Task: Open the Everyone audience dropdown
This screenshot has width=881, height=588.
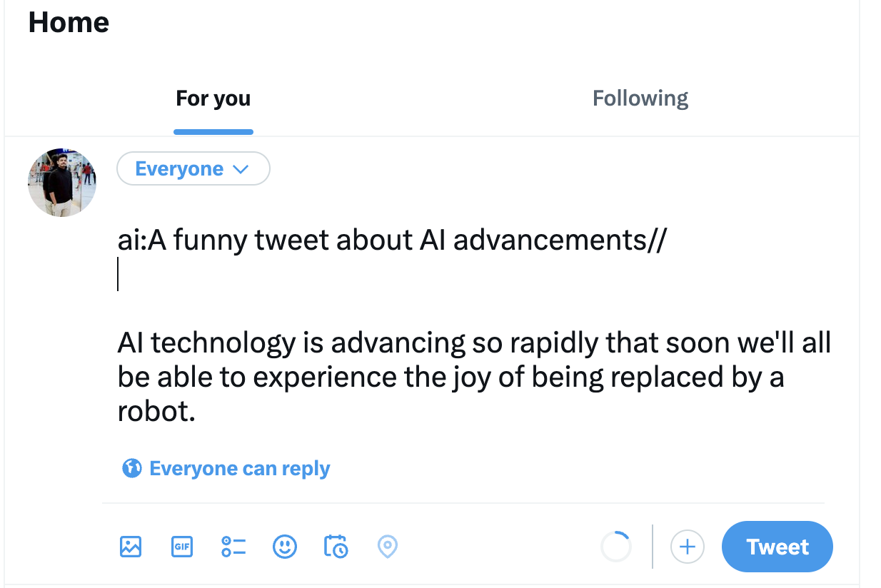Action: (x=193, y=168)
